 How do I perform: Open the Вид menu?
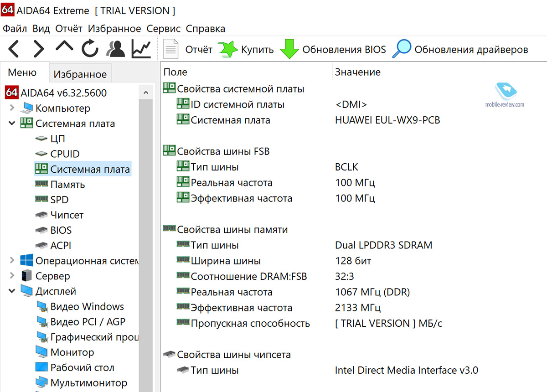(41, 29)
